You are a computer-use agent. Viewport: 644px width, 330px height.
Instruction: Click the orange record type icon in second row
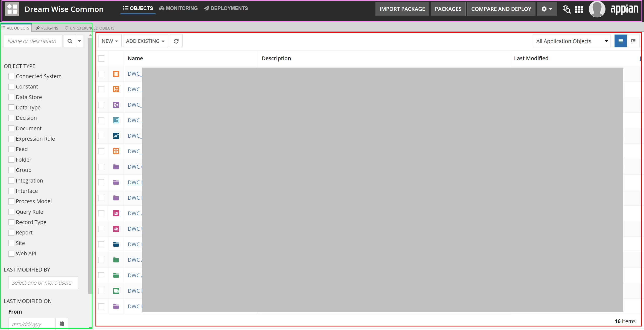pyautogui.click(x=116, y=89)
